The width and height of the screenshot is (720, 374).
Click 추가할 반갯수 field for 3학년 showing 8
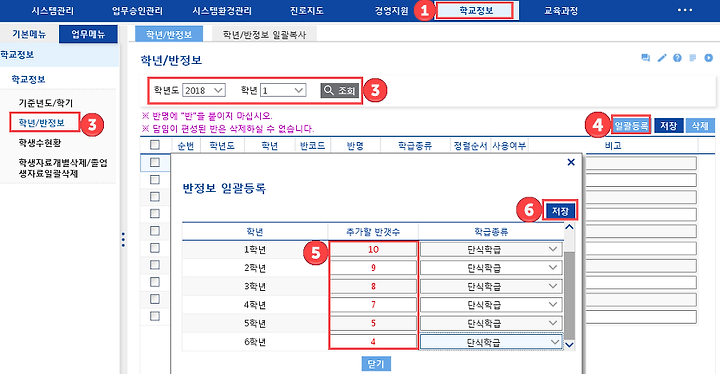[373, 286]
